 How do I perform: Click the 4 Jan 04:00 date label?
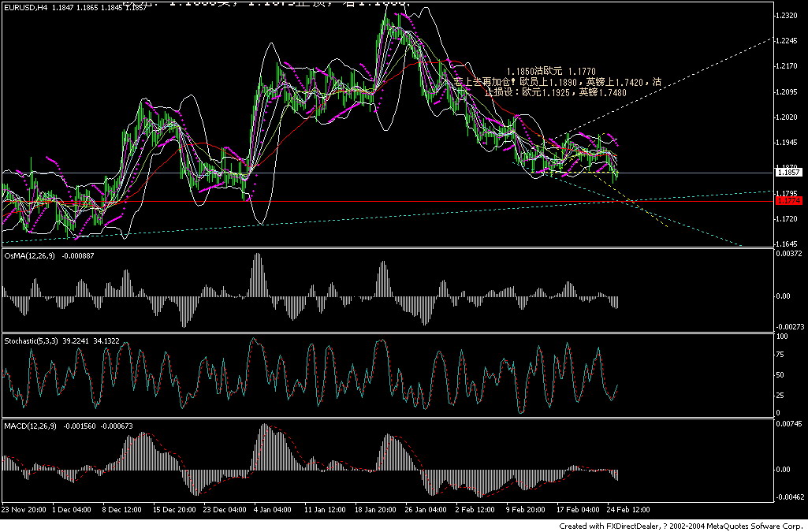click(x=273, y=509)
